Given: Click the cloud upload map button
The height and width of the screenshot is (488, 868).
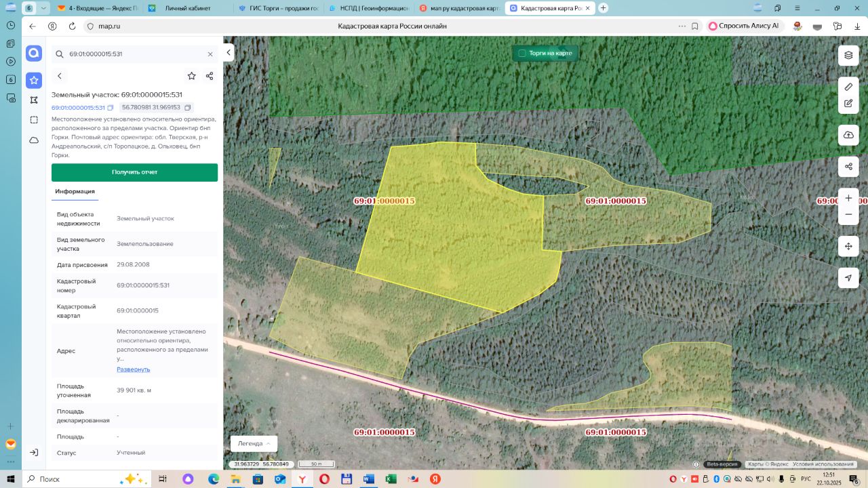Looking at the screenshot, I should (848, 135).
